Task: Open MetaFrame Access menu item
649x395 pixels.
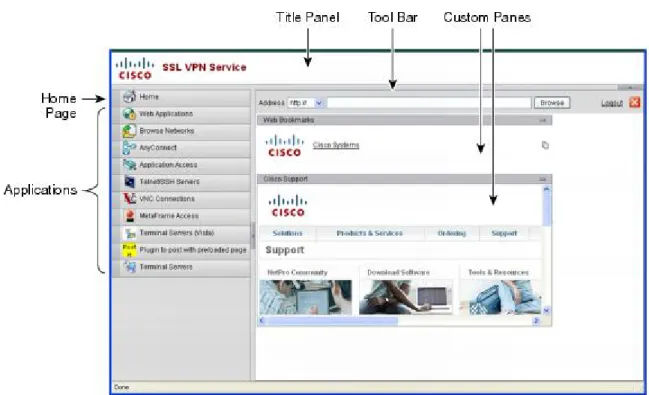Action: pos(181,216)
